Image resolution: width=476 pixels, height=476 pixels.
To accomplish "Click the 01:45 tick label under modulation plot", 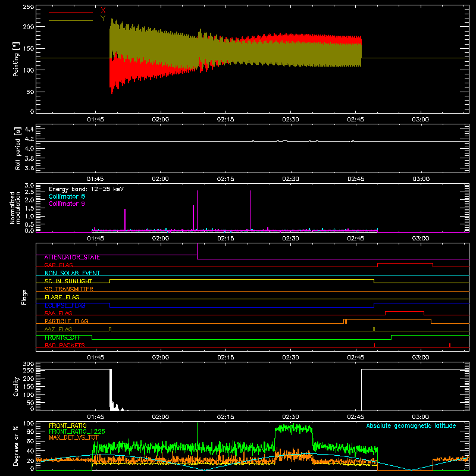I will (95, 239).
